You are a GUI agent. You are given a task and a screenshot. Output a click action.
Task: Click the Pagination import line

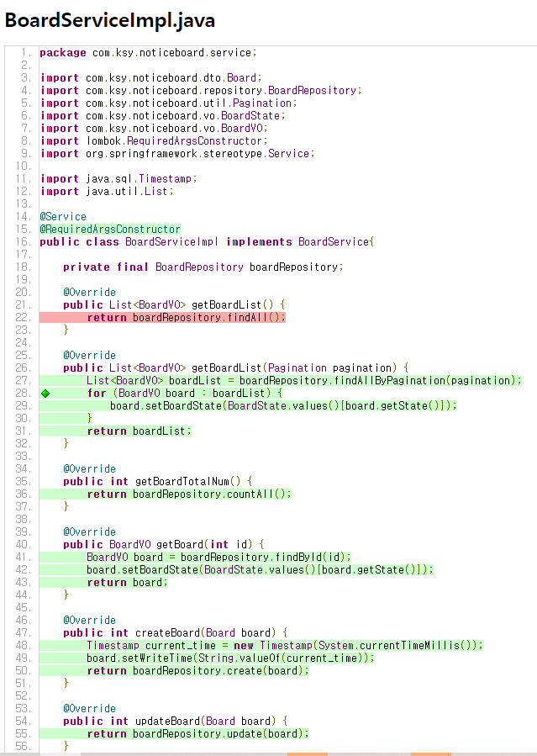[x=169, y=103]
